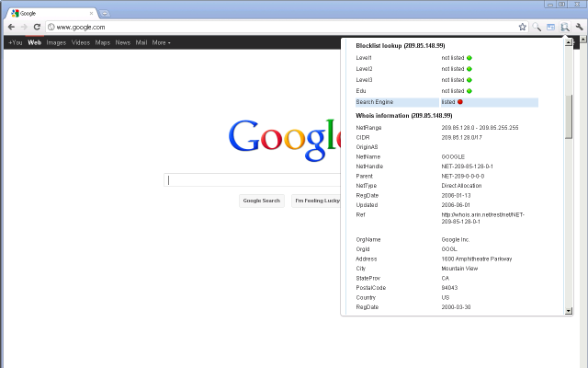Click the green status dot for Level1
The width and height of the screenshot is (588, 368).
point(469,58)
